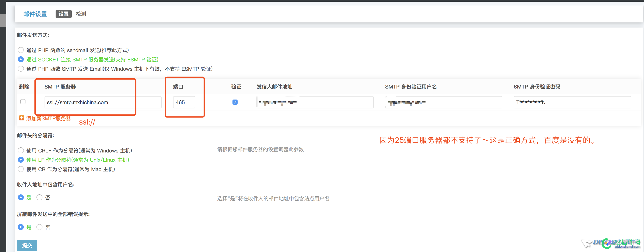Image resolution: width=644 pixels, height=252 pixels.
Task: Click the sender email address field
Action: pos(315,102)
